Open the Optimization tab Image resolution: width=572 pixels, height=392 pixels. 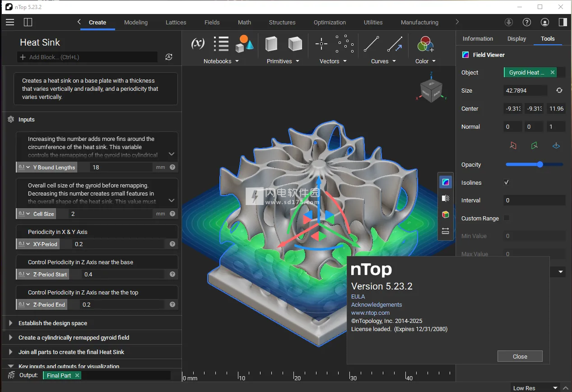click(330, 22)
